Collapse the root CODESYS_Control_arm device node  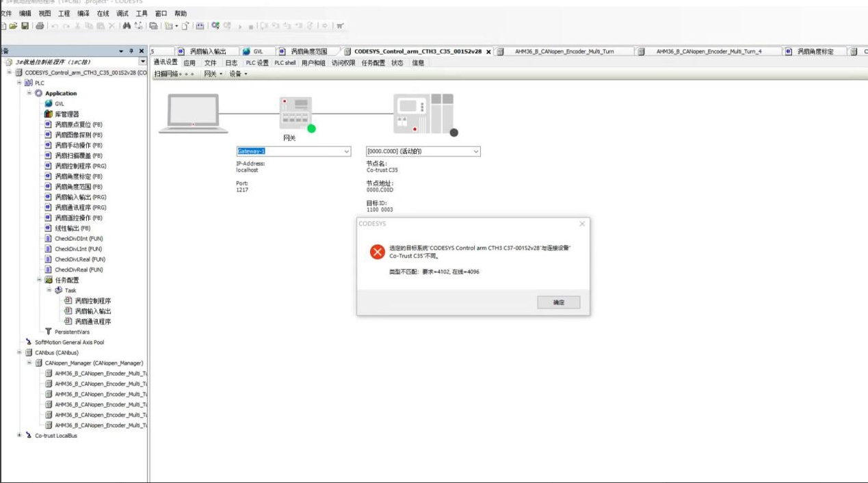tap(10, 73)
